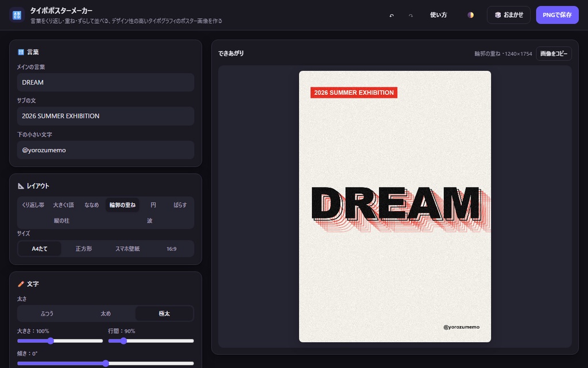This screenshot has height=368, width=588.
Task: Click the ABCD app logo icon
Action: pyautogui.click(x=17, y=15)
